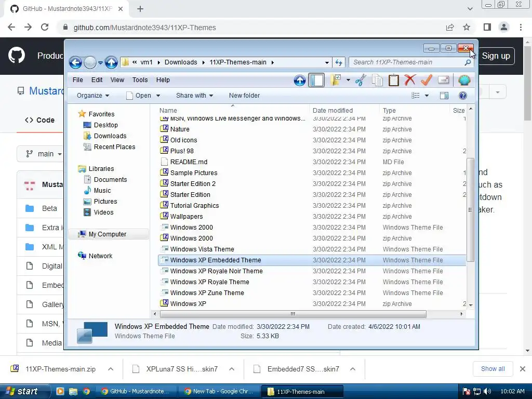Click the red X Delete icon
Viewport: 532px width, 399px height.
tap(410, 81)
